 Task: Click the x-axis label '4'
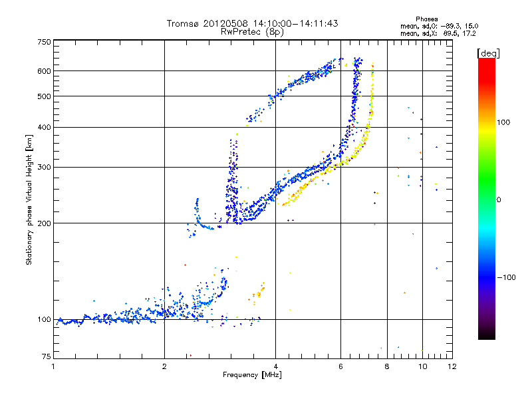pyautogui.click(x=275, y=366)
